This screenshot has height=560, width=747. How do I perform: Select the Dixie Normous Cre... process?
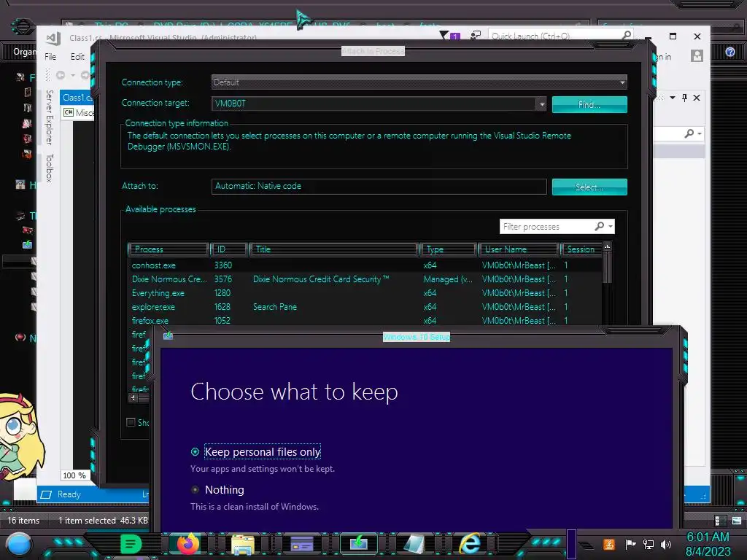[365, 279]
